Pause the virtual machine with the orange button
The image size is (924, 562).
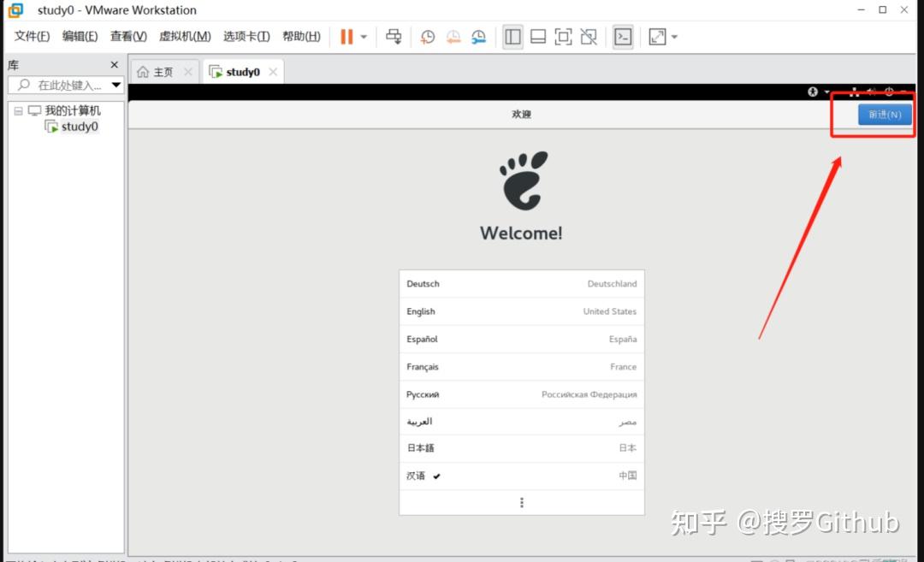[346, 37]
